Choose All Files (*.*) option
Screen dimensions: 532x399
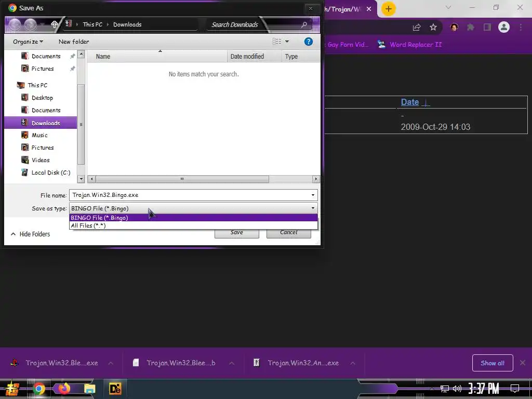pos(193,225)
